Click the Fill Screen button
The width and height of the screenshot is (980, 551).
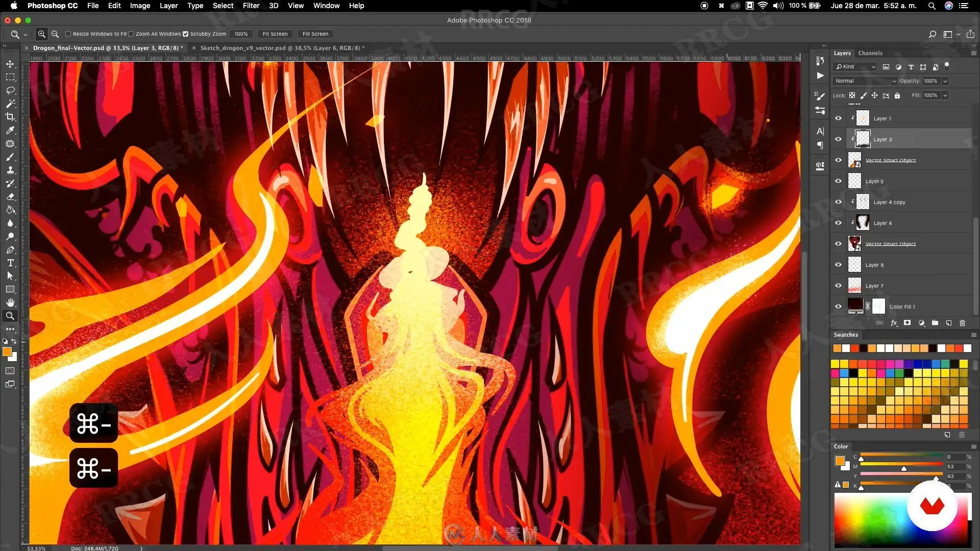pyautogui.click(x=315, y=34)
